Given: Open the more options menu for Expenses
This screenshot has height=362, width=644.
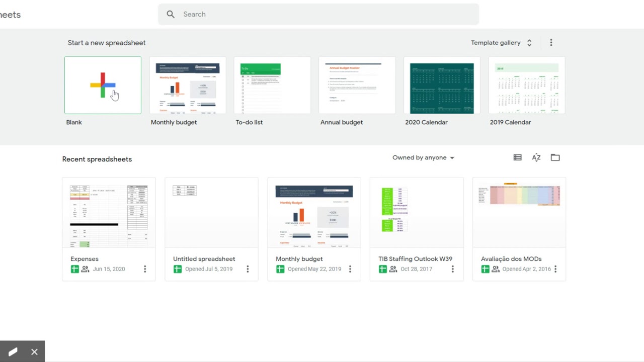Looking at the screenshot, I should pos(145,269).
